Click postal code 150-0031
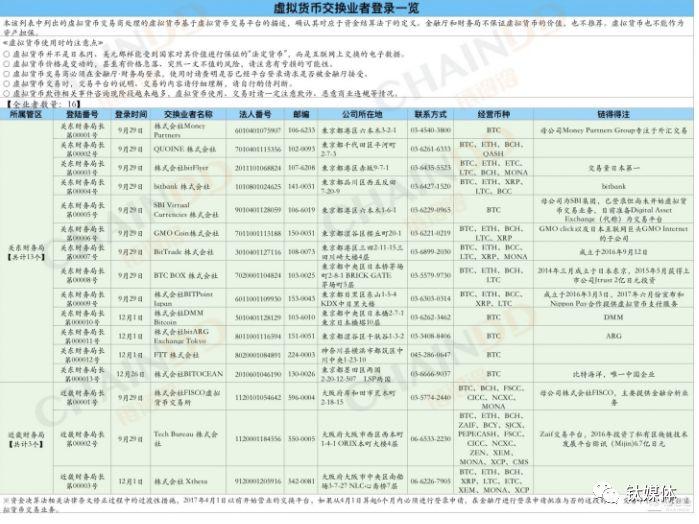This screenshot has height=524, width=699. click(x=301, y=233)
